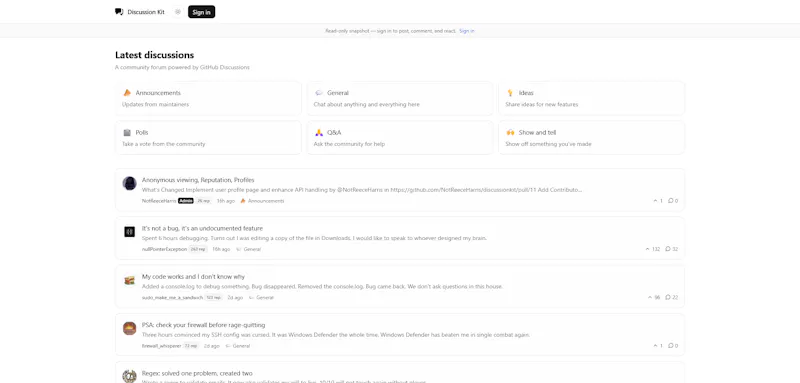This screenshot has width=800, height=383.
Task: Click the '2d ago' timestamp on firewall_whisperer's post
Action: click(212, 346)
